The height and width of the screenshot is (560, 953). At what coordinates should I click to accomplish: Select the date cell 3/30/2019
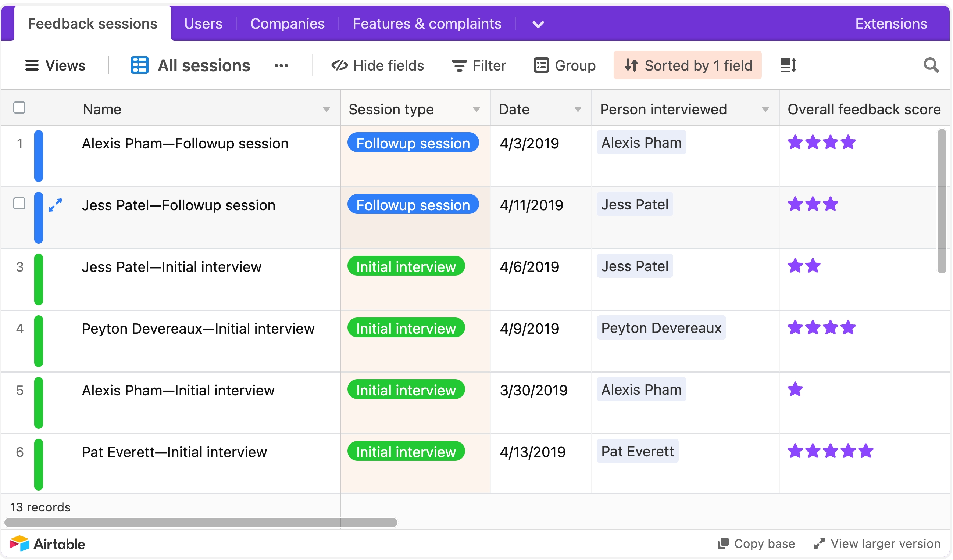(541, 403)
